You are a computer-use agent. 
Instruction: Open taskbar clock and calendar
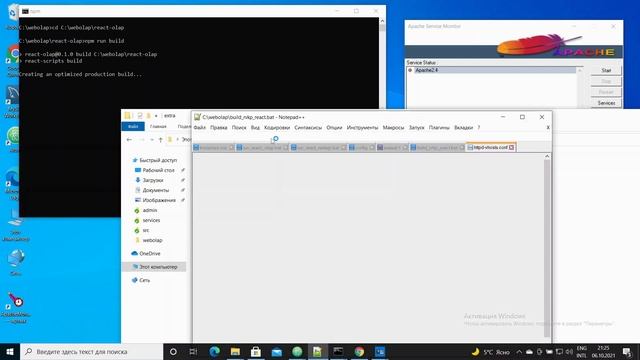pos(603,352)
